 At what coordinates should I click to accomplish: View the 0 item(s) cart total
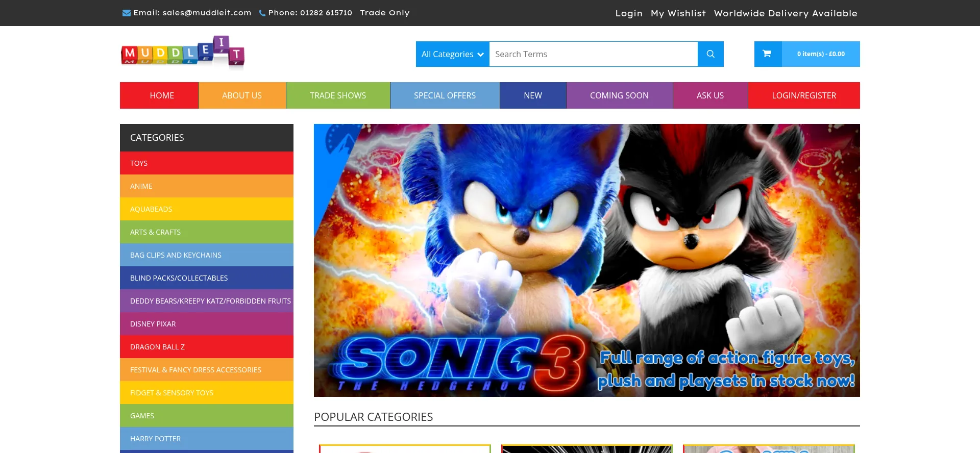click(821, 54)
